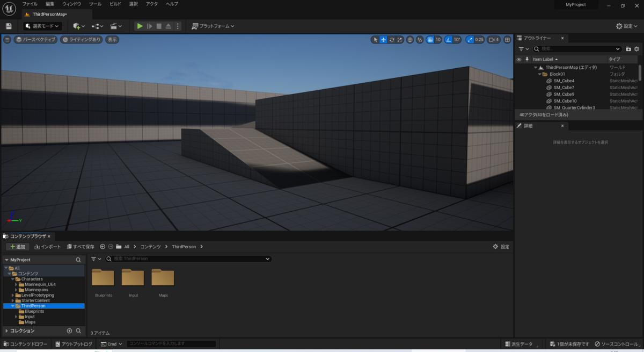Select SM_Cube7 in the outliner
Screen dimensions: 644x352
(564, 88)
